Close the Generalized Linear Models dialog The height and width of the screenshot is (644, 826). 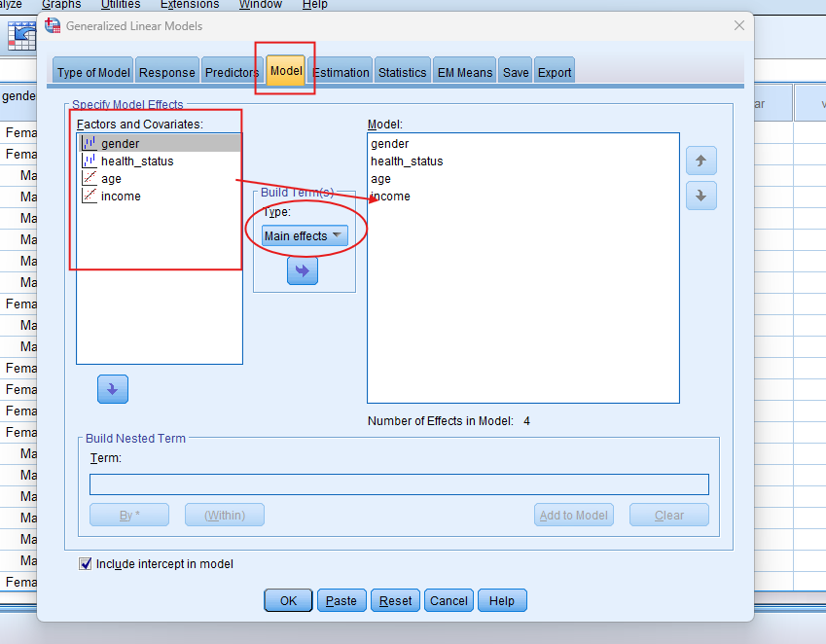click(x=736, y=25)
